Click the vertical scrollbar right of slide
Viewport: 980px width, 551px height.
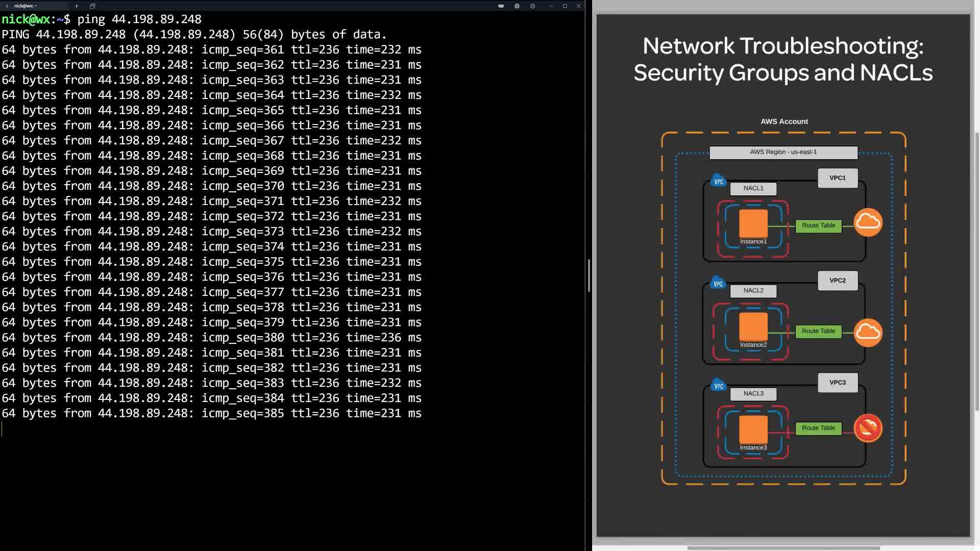(977, 270)
